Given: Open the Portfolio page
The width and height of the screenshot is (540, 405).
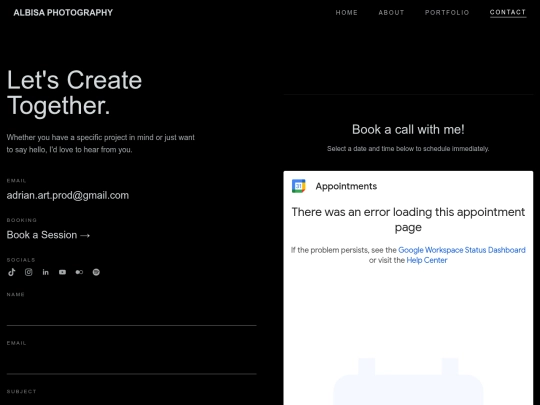Looking at the screenshot, I should (x=447, y=12).
